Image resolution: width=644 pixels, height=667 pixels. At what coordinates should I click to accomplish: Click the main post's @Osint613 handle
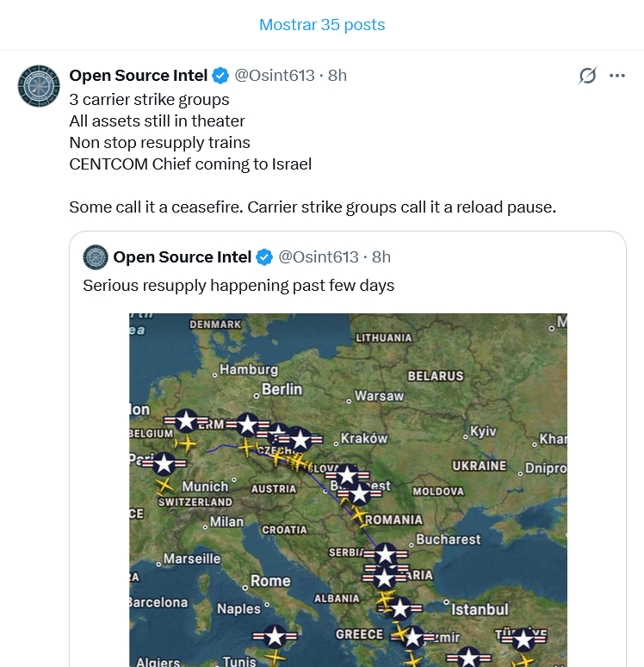pos(275,76)
